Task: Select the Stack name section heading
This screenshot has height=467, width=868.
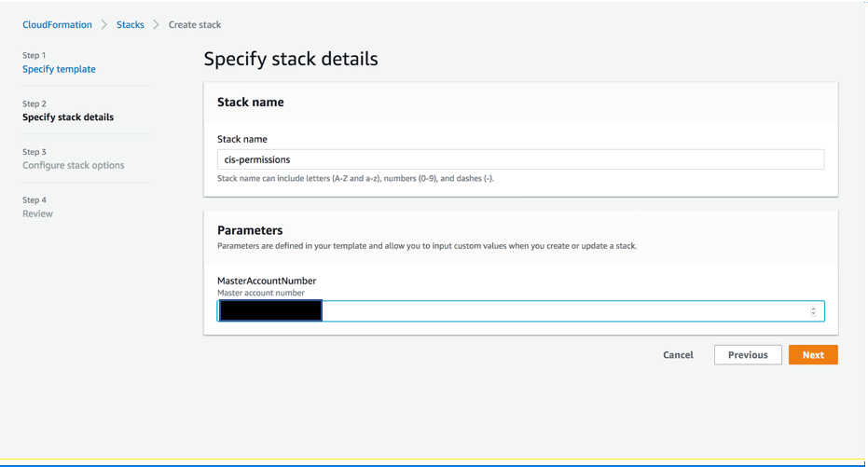Action: click(250, 102)
